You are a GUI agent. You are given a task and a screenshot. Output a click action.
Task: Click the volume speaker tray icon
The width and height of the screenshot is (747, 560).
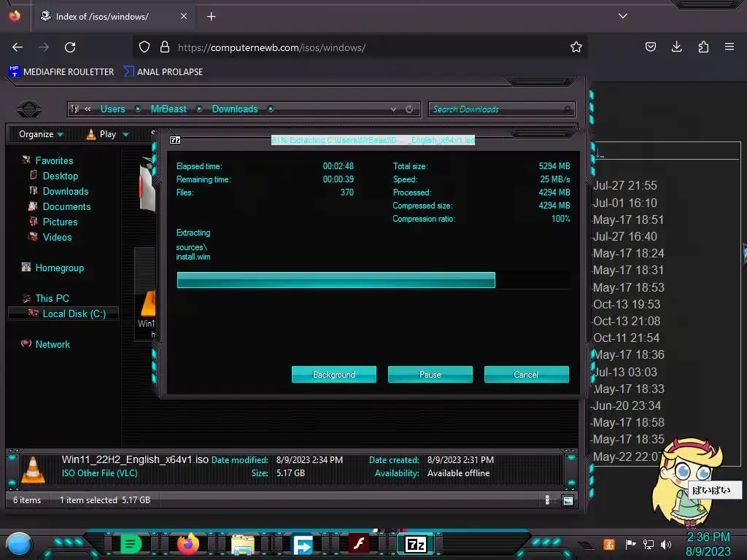(666, 544)
